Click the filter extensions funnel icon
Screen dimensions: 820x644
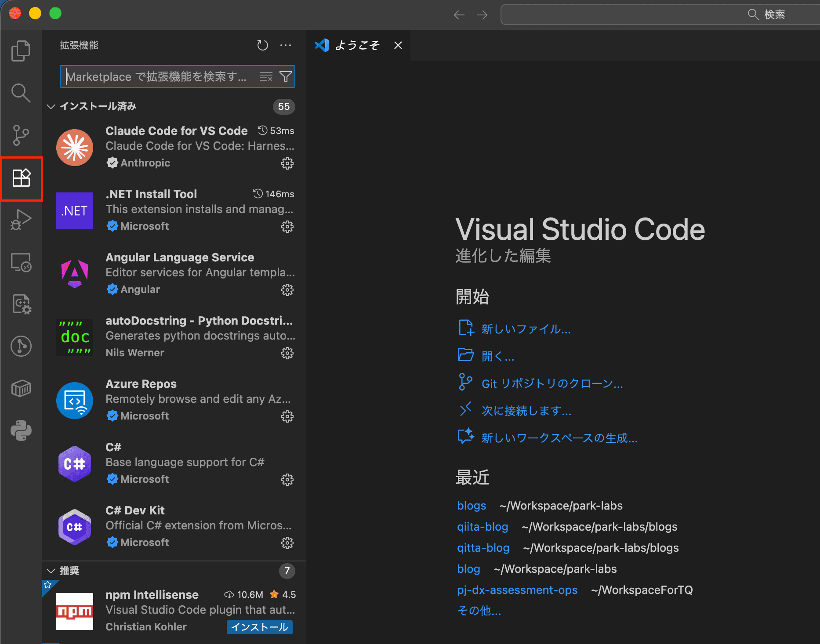pos(286,77)
